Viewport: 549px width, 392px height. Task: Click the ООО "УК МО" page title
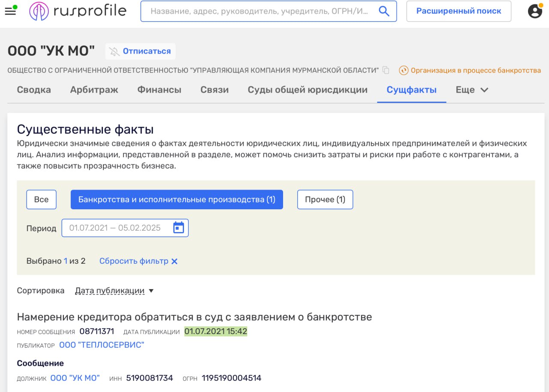(51, 51)
